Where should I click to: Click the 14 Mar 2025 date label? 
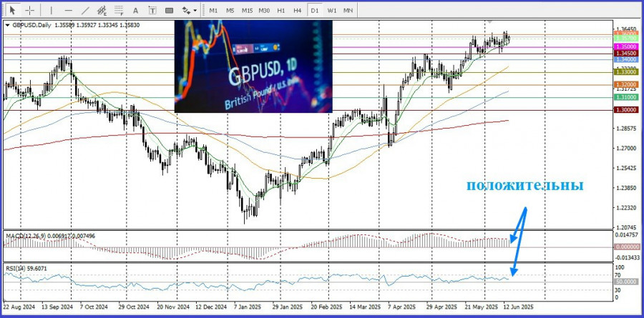tap(365, 307)
